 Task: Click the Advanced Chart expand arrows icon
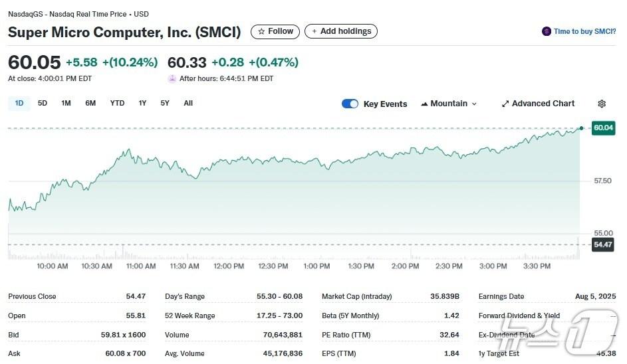(x=505, y=104)
